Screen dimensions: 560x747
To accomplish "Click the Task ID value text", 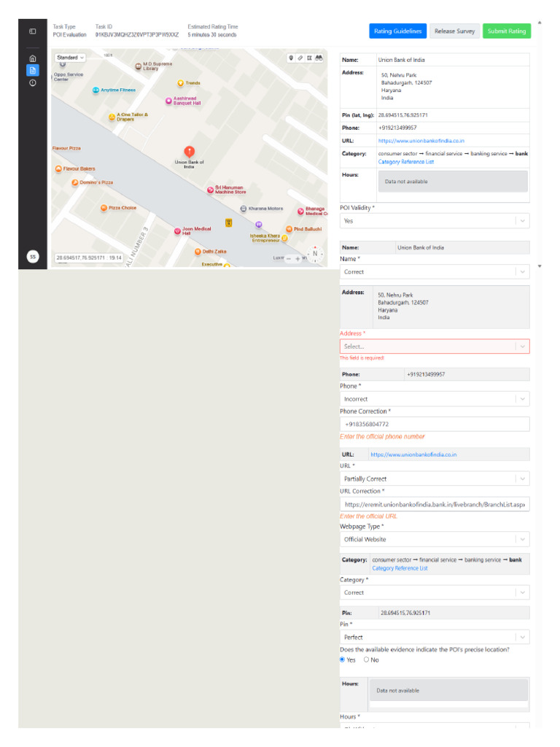I will [137, 35].
